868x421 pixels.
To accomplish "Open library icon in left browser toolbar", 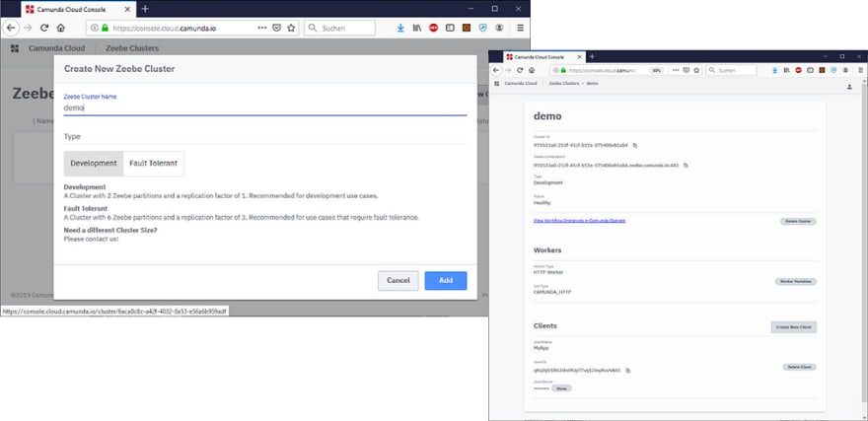I will (417, 28).
